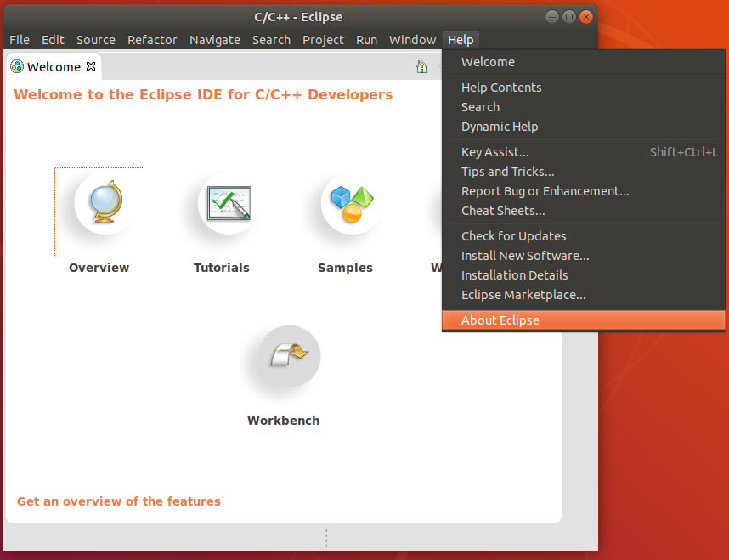Screen dimensions: 729x560
Task: Open the Overview globe icon
Action: click(x=105, y=203)
